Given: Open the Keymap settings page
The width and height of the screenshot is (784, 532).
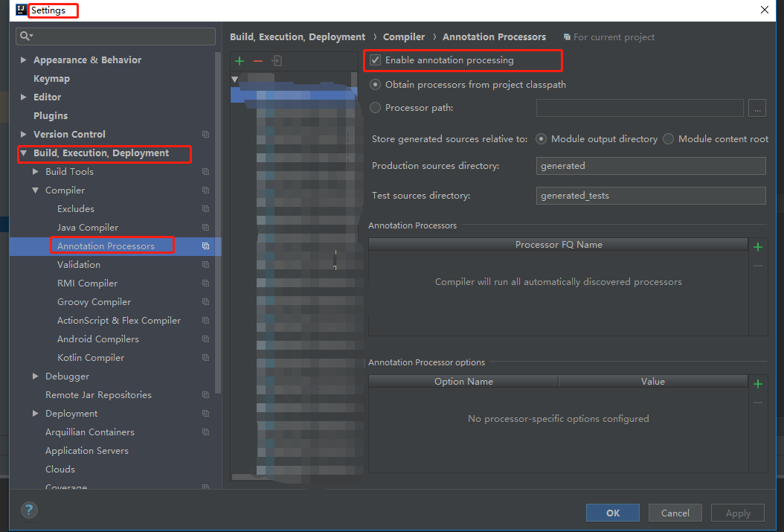Looking at the screenshot, I should (51, 79).
